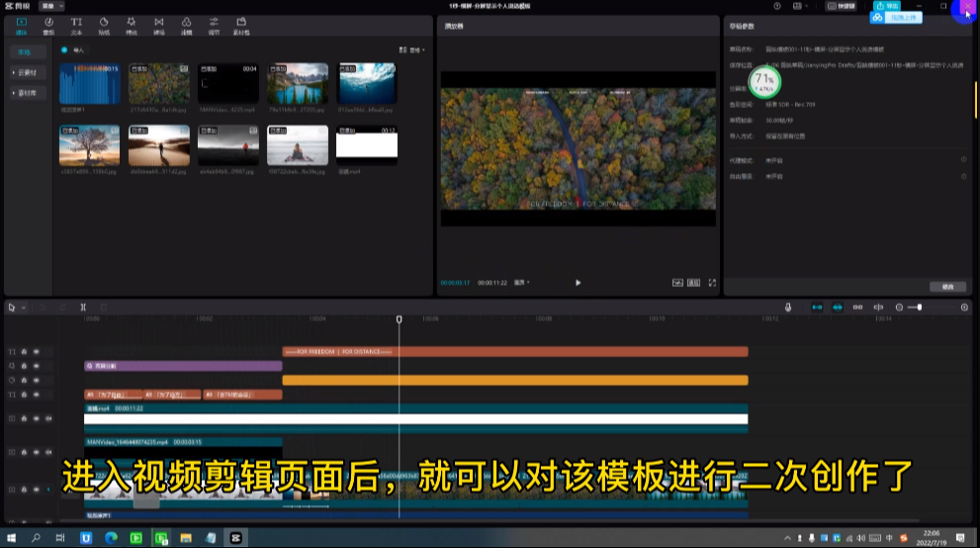Open Microsoft Edge from the taskbar
The width and height of the screenshot is (980, 548).
pos(111,537)
